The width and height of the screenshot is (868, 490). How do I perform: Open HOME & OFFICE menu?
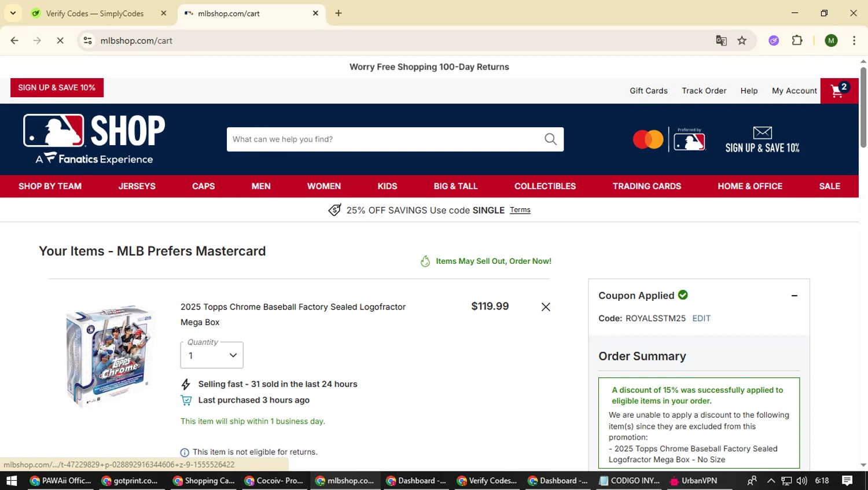pos(750,186)
